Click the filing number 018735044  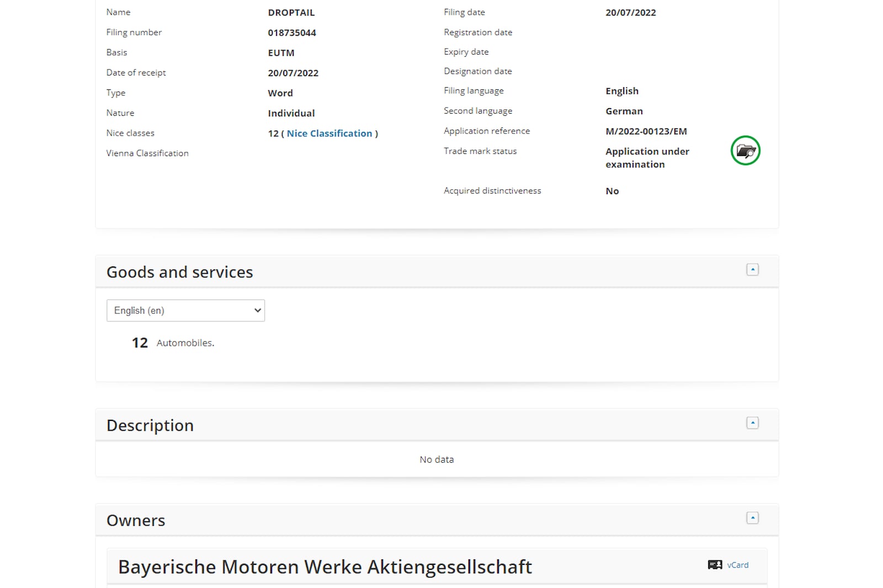tap(292, 33)
